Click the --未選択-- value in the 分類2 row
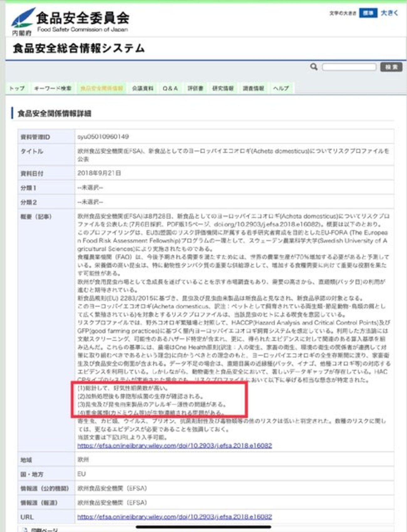 (90, 202)
